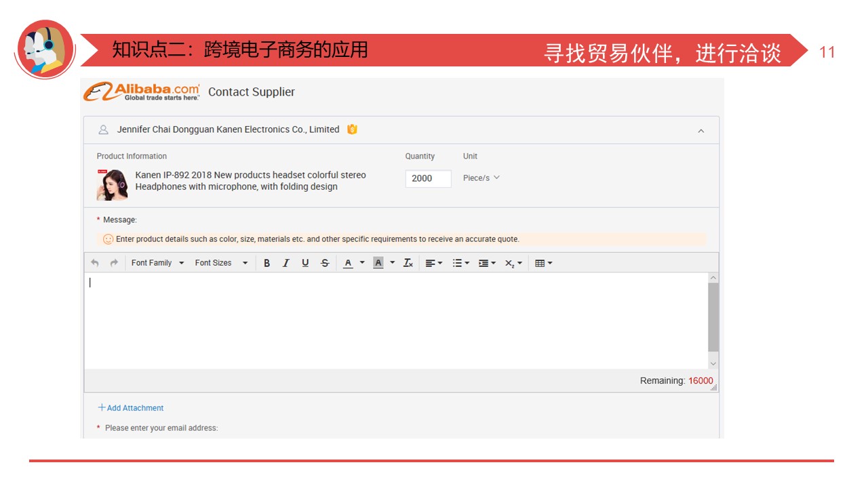
Task: Click the Remaining 16000 character counter
Action: coord(677,381)
